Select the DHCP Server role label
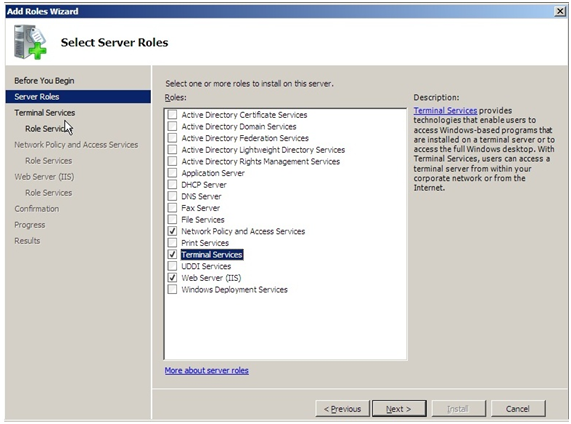The height and width of the screenshot is (424, 571). (x=204, y=185)
